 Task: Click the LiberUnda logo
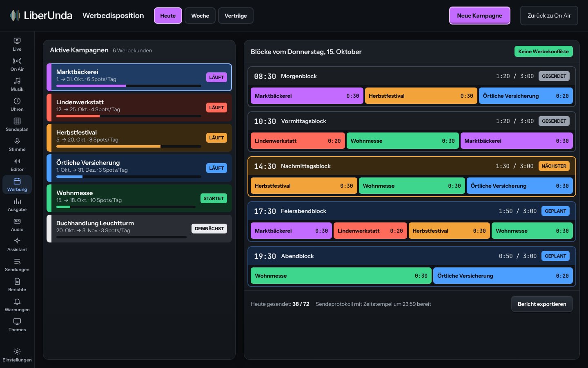coord(41,16)
